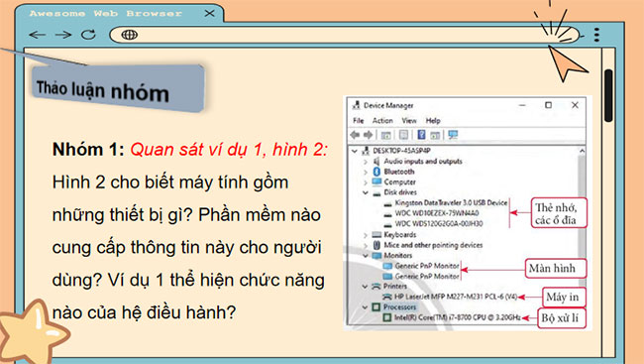
Task: Click the Audio inputs and outputs speaker icon
Action: tap(376, 162)
